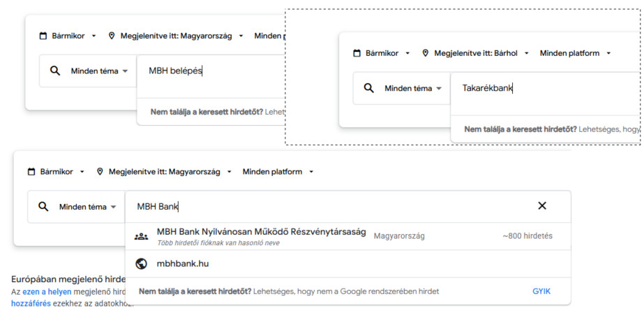Open Minden platform dropdown in Takarékbank panel
The height and width of the screenshot is (313, 644).
pos(575,53)
